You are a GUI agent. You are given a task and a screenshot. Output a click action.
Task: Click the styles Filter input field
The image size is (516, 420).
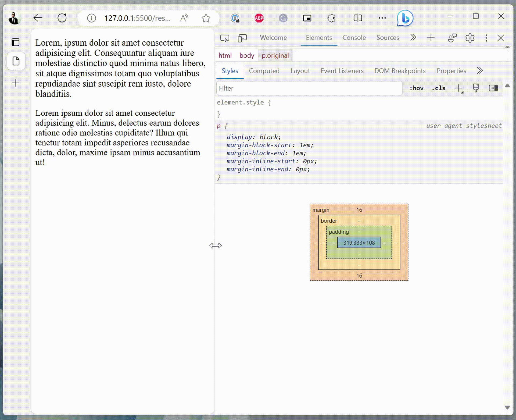[x=309, y=88]
